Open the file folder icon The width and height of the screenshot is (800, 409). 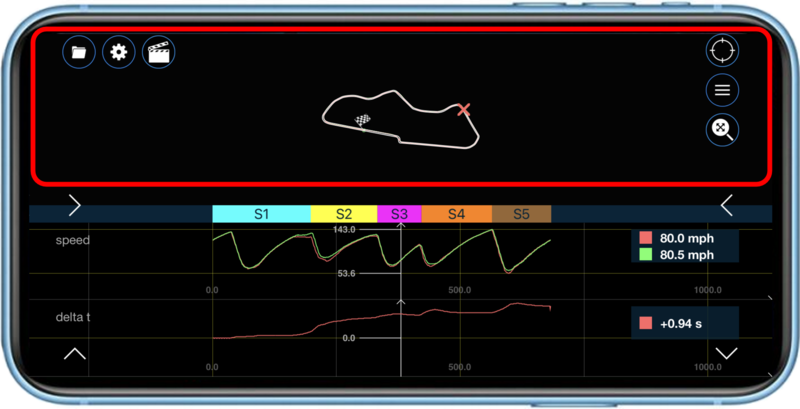pos(79,52)
